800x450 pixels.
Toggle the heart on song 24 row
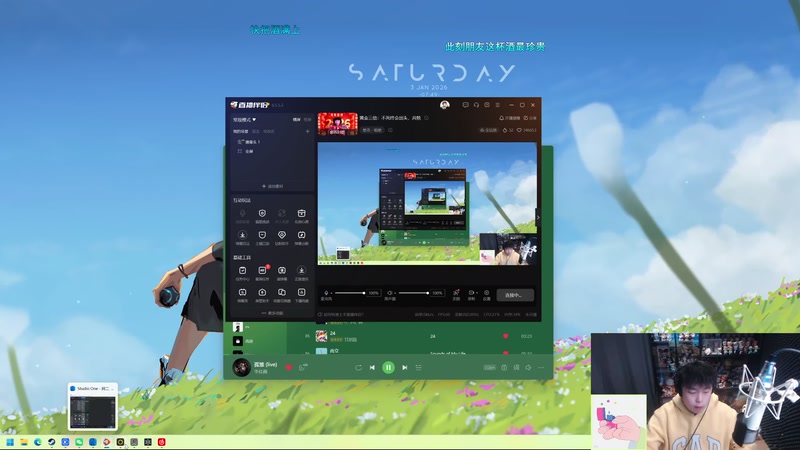506,336
